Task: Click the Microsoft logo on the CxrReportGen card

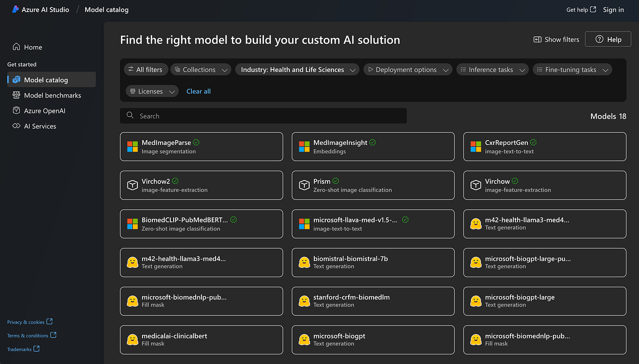Action: point(476,147)
